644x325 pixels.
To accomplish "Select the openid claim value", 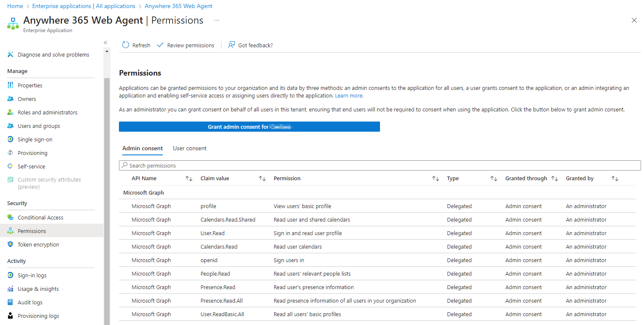I will (209, 260).
